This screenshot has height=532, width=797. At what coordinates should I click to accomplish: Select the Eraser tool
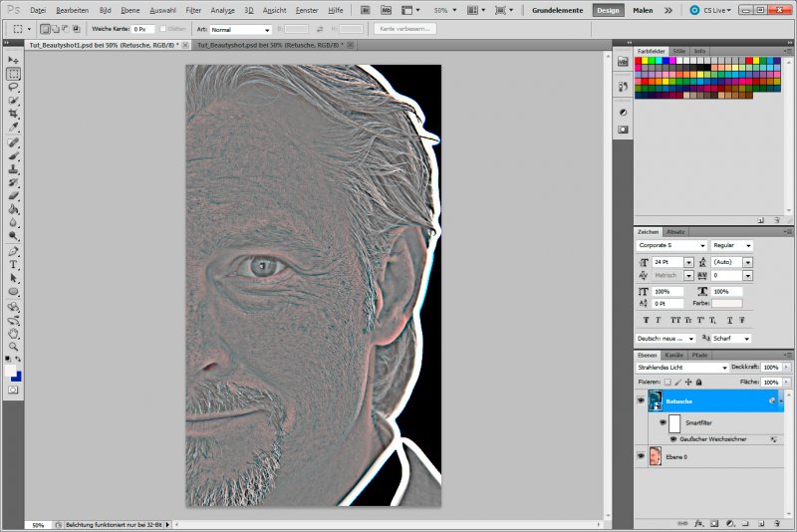pos(13,195)
